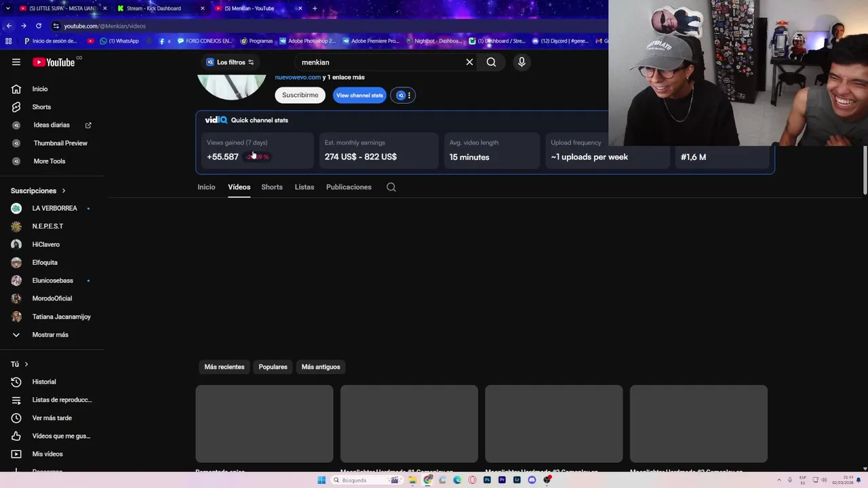The width and height of the screenshot is (868, 488).
Task: Open vidIQ Ideas diarias
Action: point(52,125)
